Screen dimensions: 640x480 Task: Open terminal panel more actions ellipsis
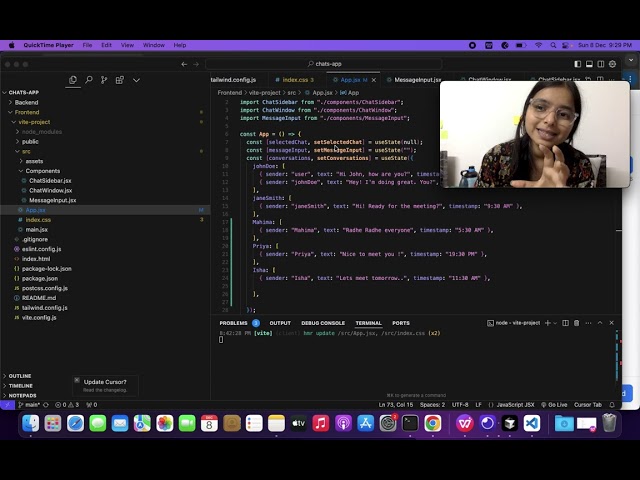pyautogui.click(x=588, y=323)
